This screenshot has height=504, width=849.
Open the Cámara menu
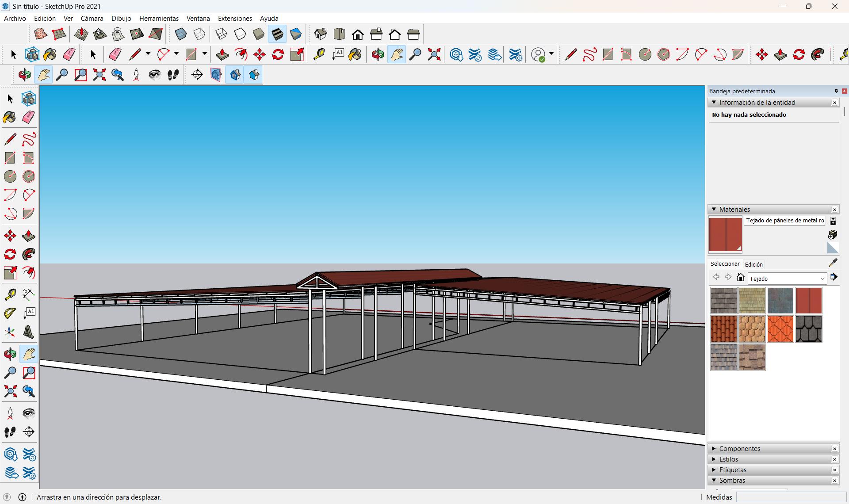pyautogui.click(x=92, y=18)
